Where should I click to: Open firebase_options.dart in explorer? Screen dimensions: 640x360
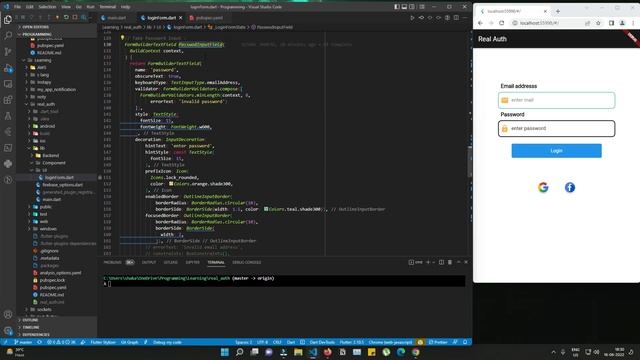(x=62, y=185)
